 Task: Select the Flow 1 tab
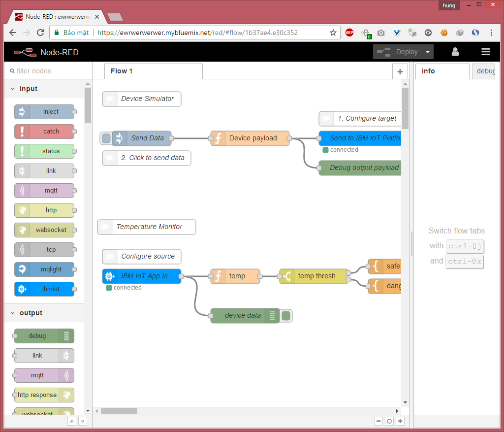pos(122,71)
